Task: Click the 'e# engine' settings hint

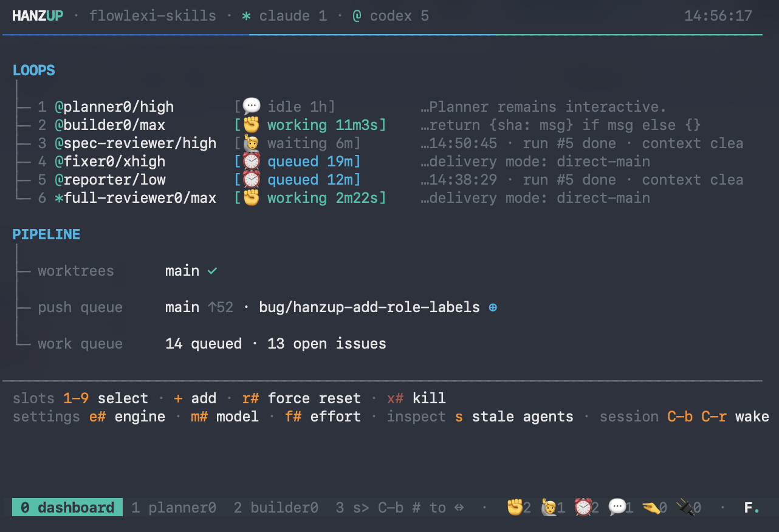Action: [127, 417]
